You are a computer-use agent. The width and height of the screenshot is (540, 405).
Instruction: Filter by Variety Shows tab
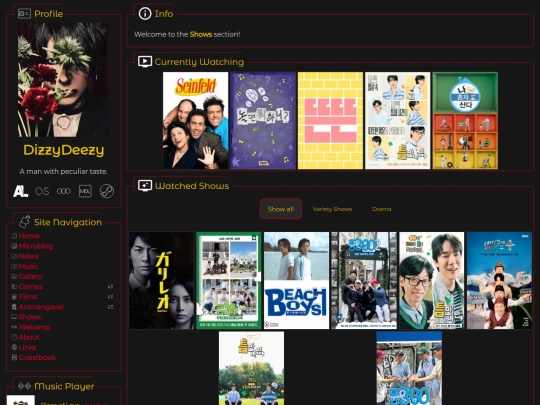click(332, 209)
